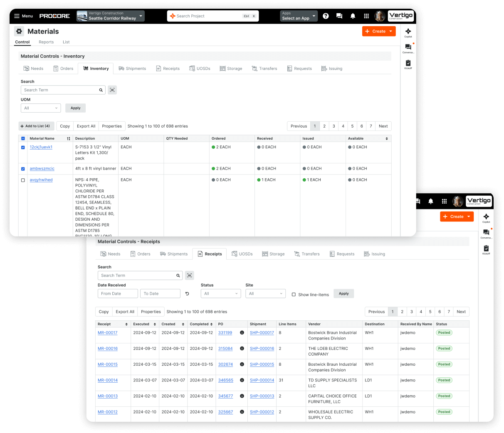
Task: Enable the Show line-items option
Action: click(x=295, y=294)
